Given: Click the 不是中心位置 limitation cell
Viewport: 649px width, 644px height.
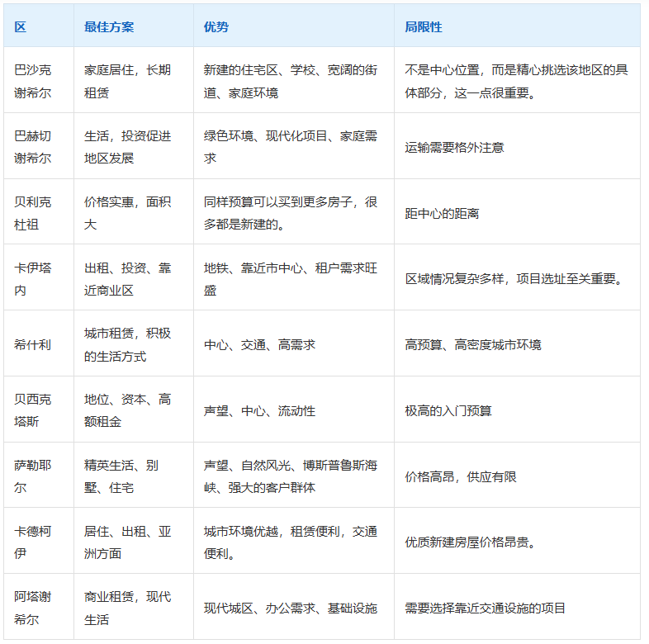Looking at the screenshot, I should [517, 80].
